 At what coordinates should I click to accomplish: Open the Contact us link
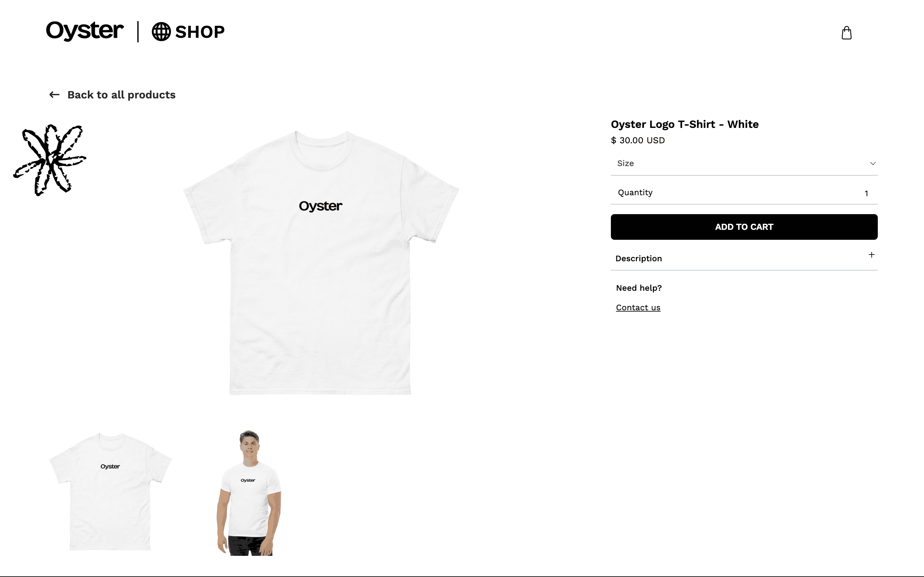[638, 308]
